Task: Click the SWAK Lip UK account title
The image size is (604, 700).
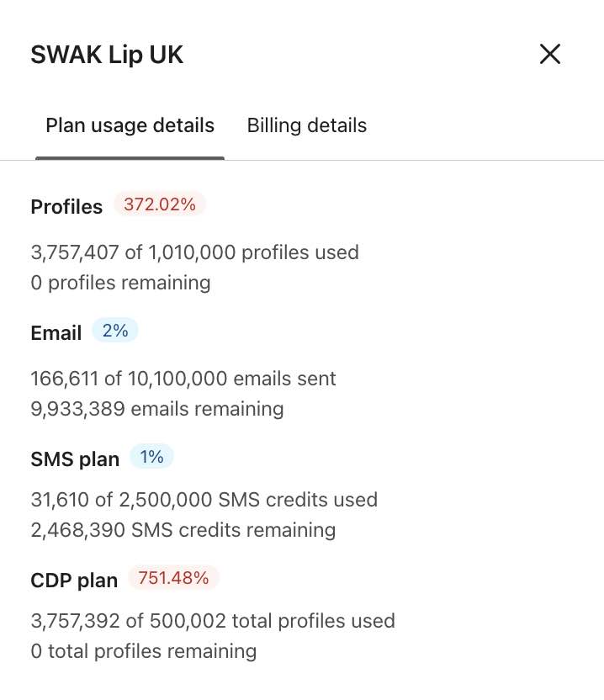Action: 107,54
